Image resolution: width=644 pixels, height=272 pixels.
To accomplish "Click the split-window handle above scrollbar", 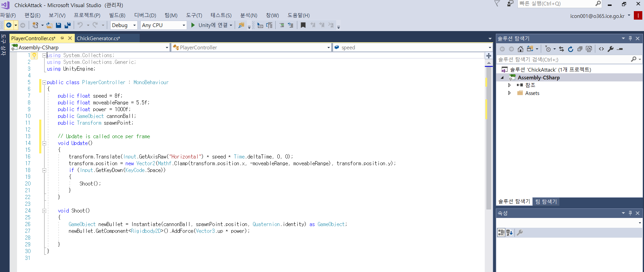I will (x=489, y=56).
